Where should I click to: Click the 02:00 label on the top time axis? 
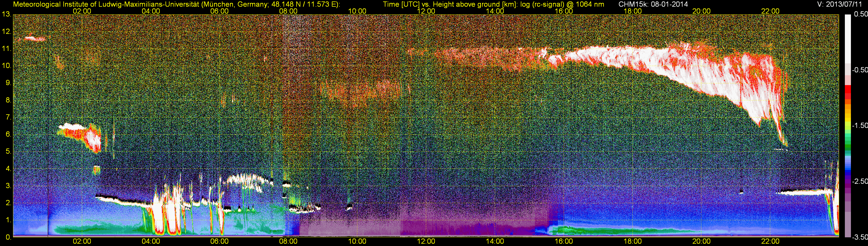coord(82,11)
